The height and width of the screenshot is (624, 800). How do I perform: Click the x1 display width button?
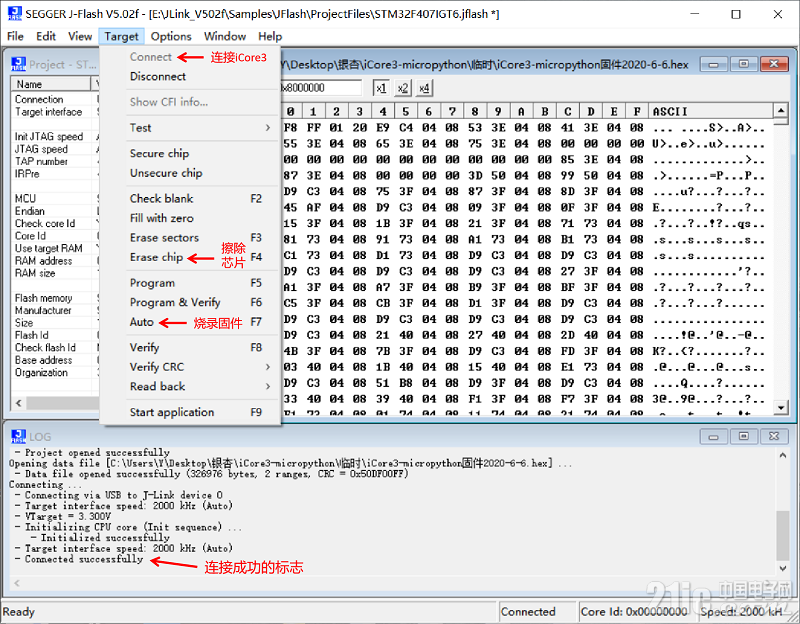381,88
